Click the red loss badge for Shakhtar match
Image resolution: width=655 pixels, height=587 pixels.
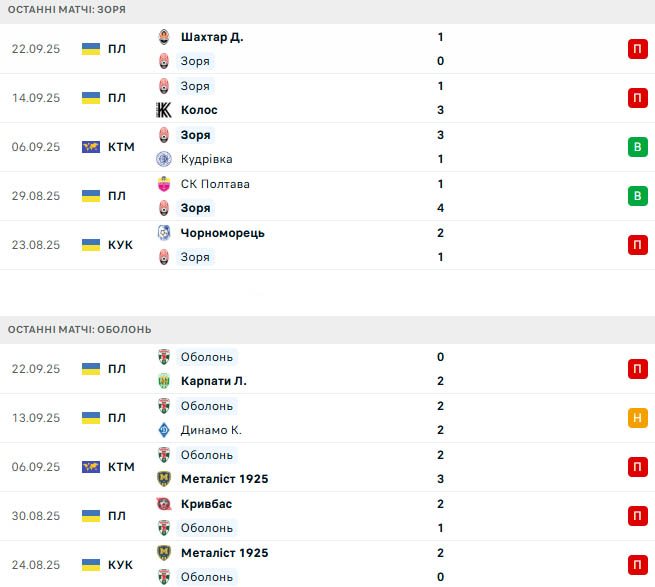(x=637, y=49)
